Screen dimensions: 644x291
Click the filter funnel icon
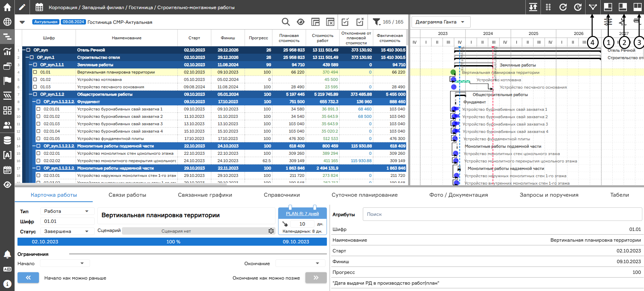(x=377, y=22)
